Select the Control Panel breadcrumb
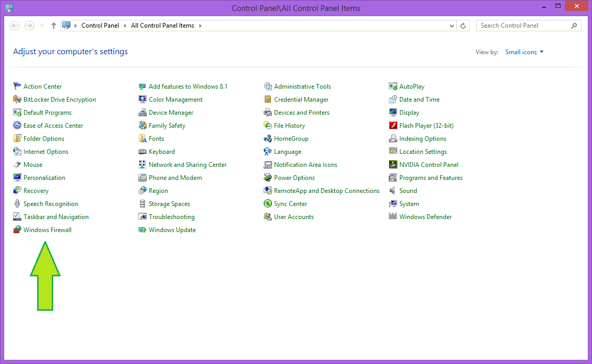 pyautogui.click(x=100, y=26)
